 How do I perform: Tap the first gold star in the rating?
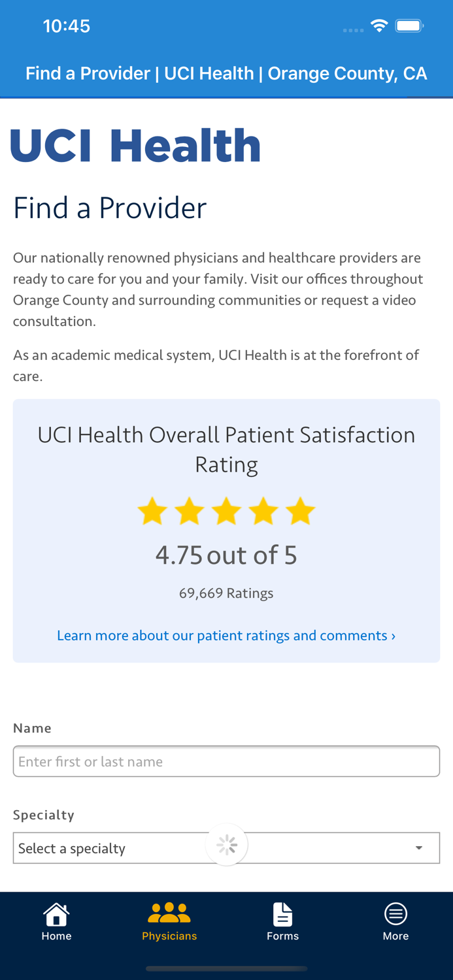pyautogui.click(x=152, y=511)
